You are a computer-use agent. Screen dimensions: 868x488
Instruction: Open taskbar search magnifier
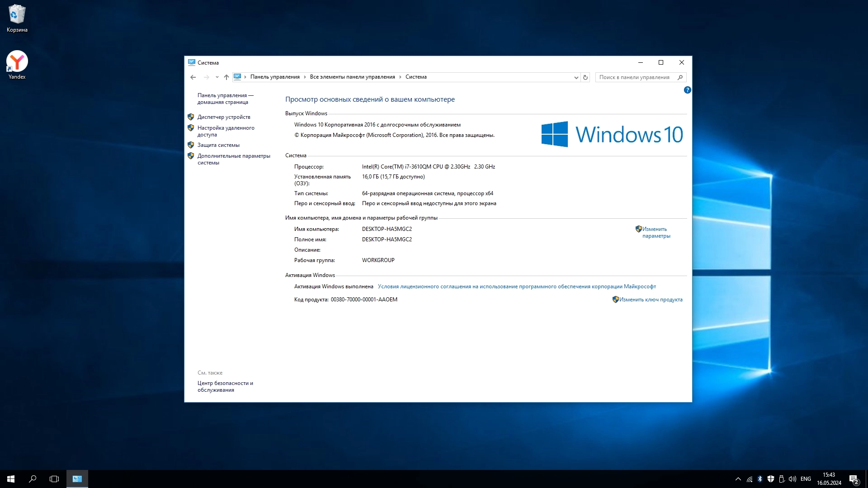[x=33, y=479]
